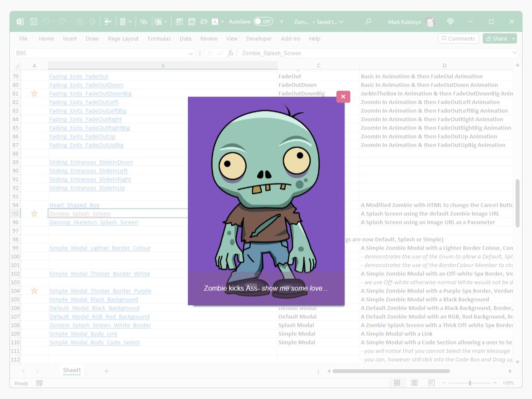This screenshot has height=399, width=532.
Task: Click the Open folder icon in toolbar
Action: click(x=204, y=21)
